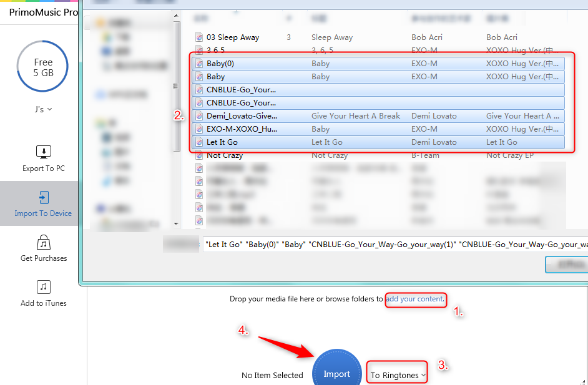Viewport: 588px width, 385px height.
Task: Open the Get Purchases section
Action: click(44, 248)
